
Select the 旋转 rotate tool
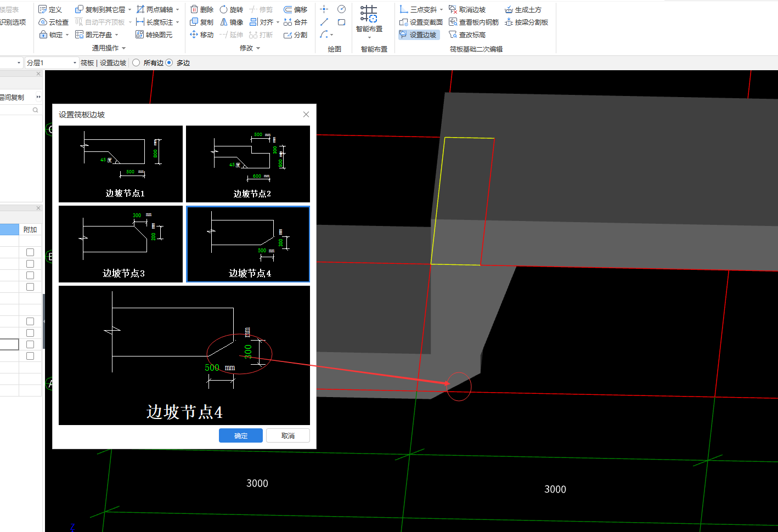(x=232, y=9)
